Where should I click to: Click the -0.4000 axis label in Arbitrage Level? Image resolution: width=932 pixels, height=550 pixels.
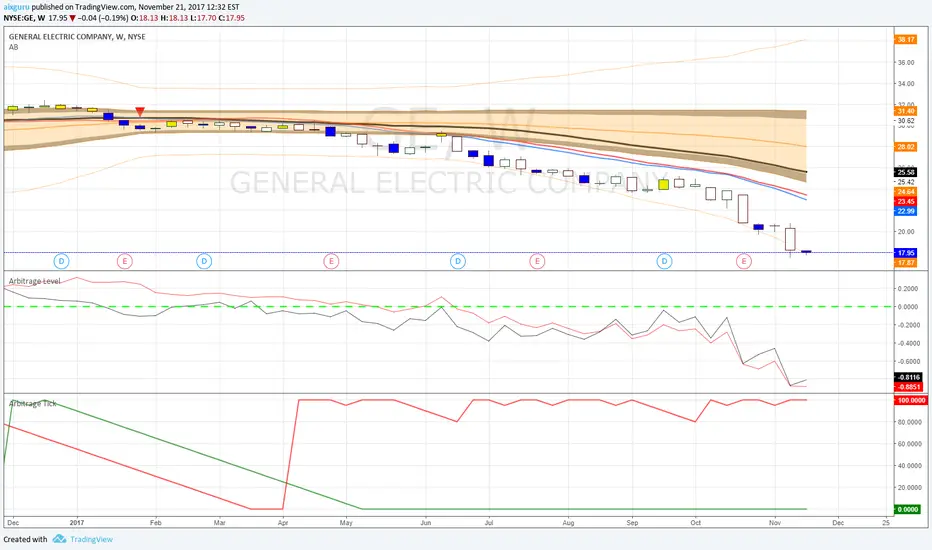908,343
